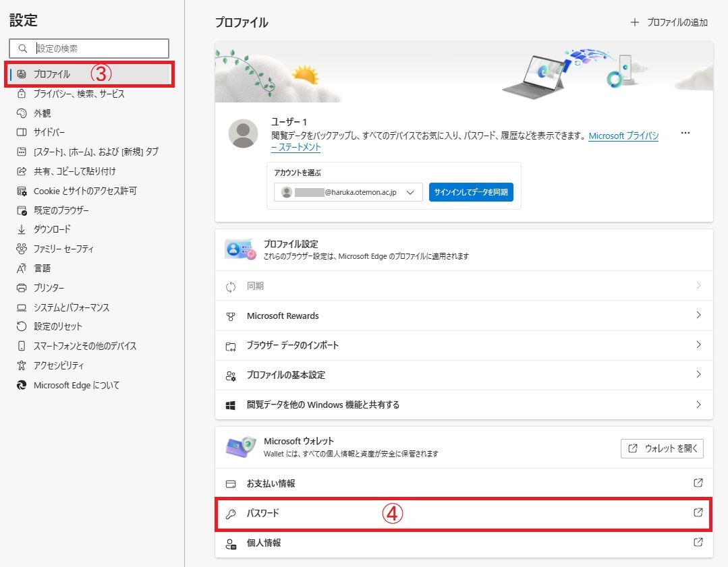Click the lock icon beside プライバシー、検索、サービス
The image size is (728, 567).
pos(22,94)
